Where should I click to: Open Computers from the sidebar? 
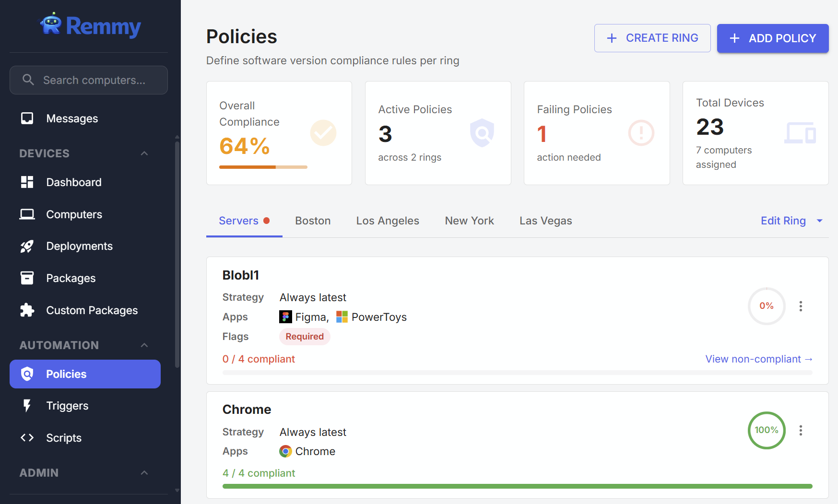74,214
